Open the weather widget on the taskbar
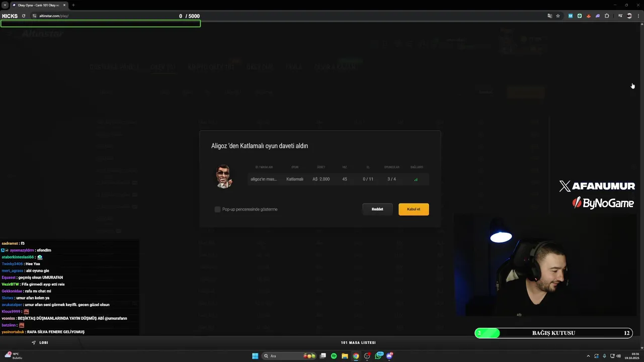Screen dimensions: 644x362 point(13,356)
